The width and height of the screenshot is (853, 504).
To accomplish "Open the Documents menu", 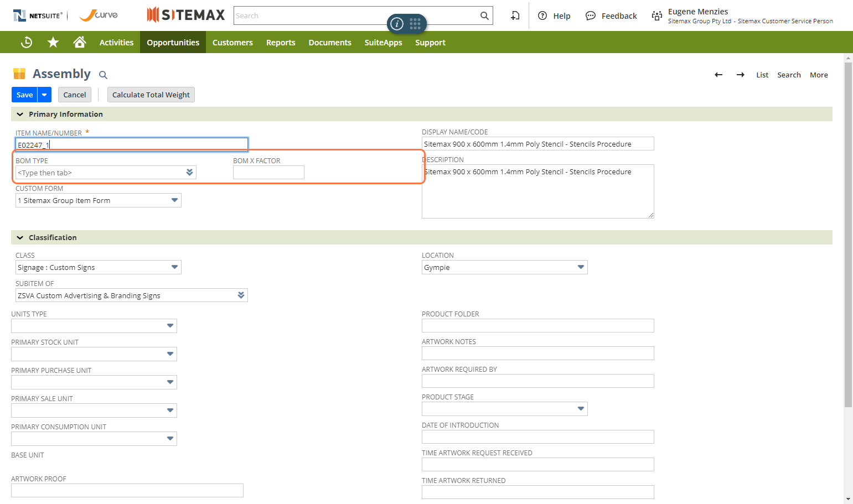I will pyautogui.click(x=330, y=42).
